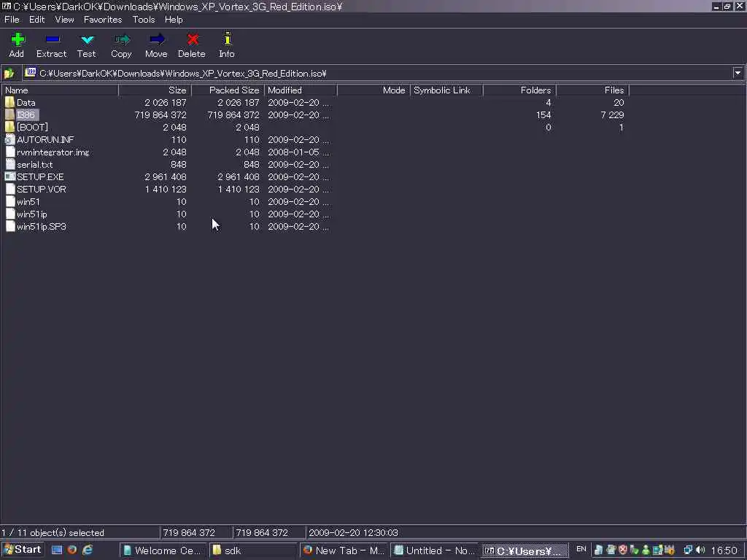Click the AUTORUN.INF file icon
This screenshot has height=560, width=747.
coord(9,139)
